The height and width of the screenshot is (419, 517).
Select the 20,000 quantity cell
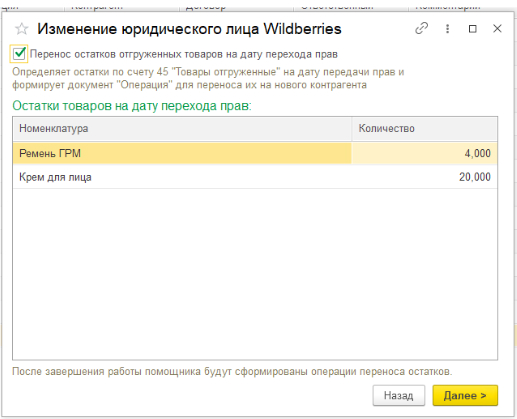424,177
